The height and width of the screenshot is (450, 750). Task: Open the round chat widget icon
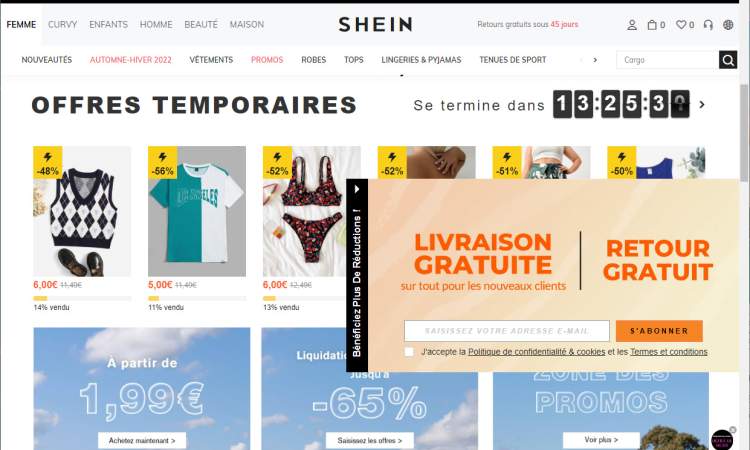[x=722, y=439]
